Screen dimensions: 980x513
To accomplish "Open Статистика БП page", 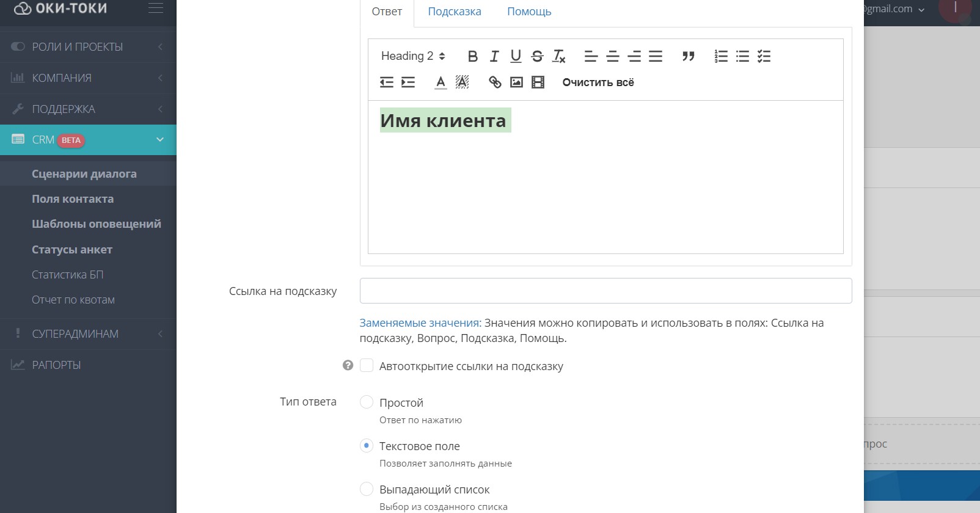I will pos(68,275).
